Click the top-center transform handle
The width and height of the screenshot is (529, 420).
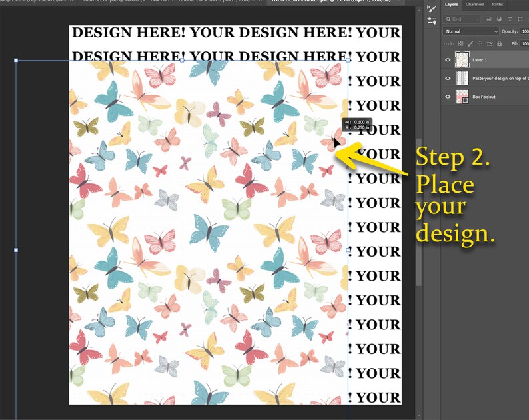tap(182, 61)
